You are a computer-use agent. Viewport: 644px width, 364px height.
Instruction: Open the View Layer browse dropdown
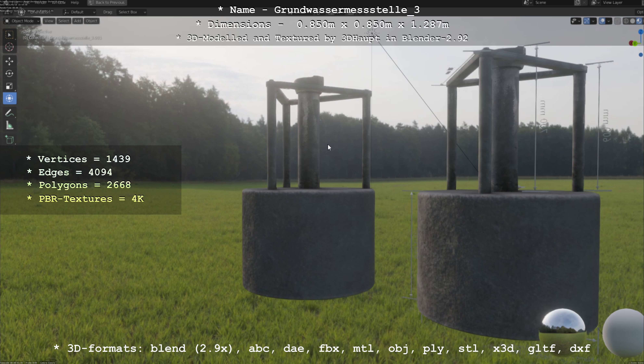coord(595,2)
